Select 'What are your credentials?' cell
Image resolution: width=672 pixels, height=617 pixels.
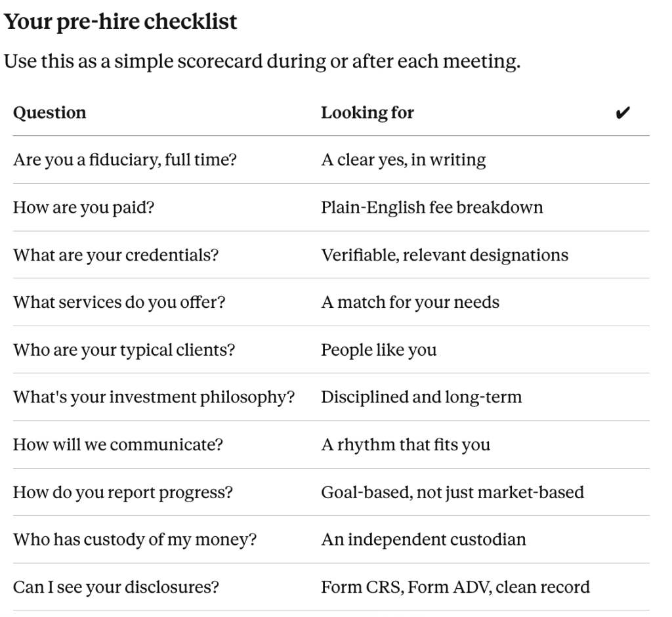[115, 255]
